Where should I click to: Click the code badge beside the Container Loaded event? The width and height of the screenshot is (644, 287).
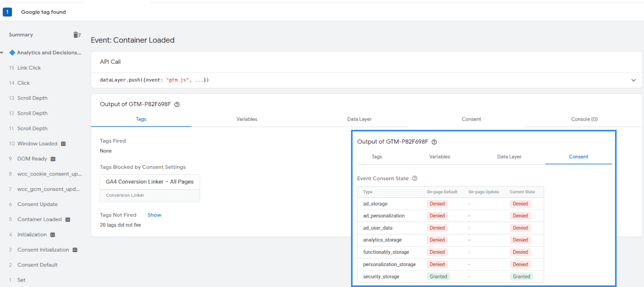[x=68, y=219]
